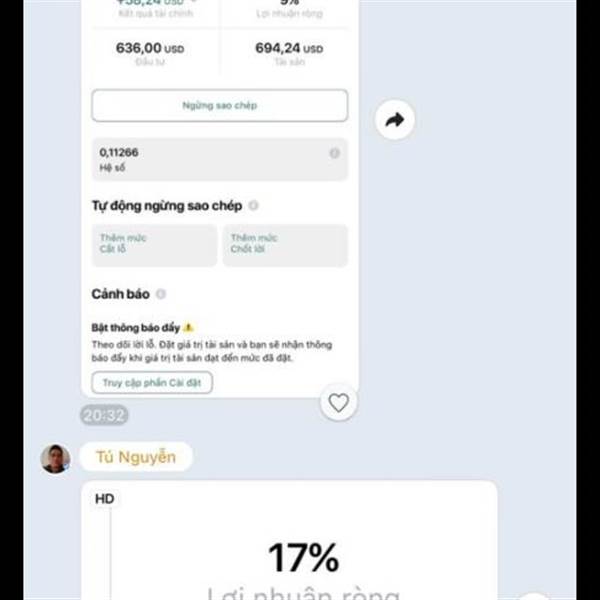Tap the heart reaction icon
Screen dimensions: 600x600
click(339, 403)
